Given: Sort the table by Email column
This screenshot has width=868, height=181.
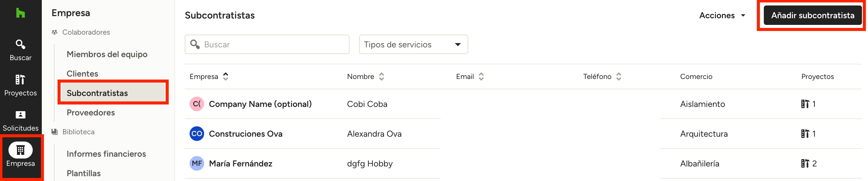Looking at the screenshot, I should tap(481, 77).
